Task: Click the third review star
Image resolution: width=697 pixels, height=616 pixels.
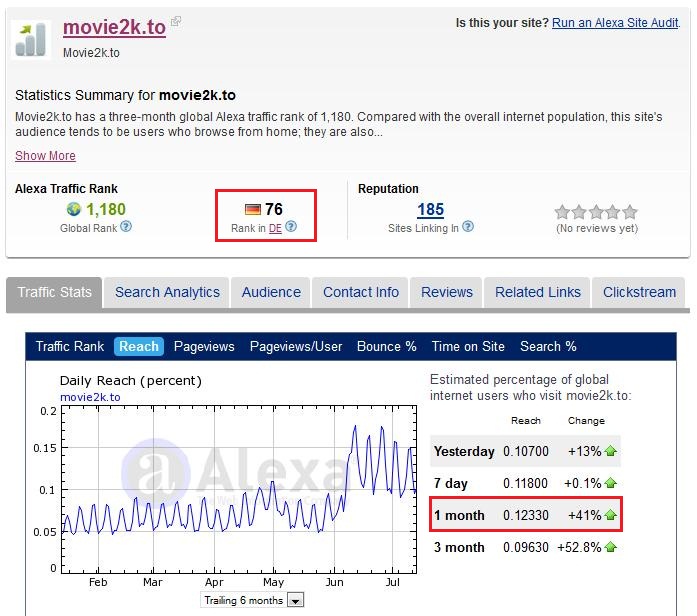Action: coord(596,212)
